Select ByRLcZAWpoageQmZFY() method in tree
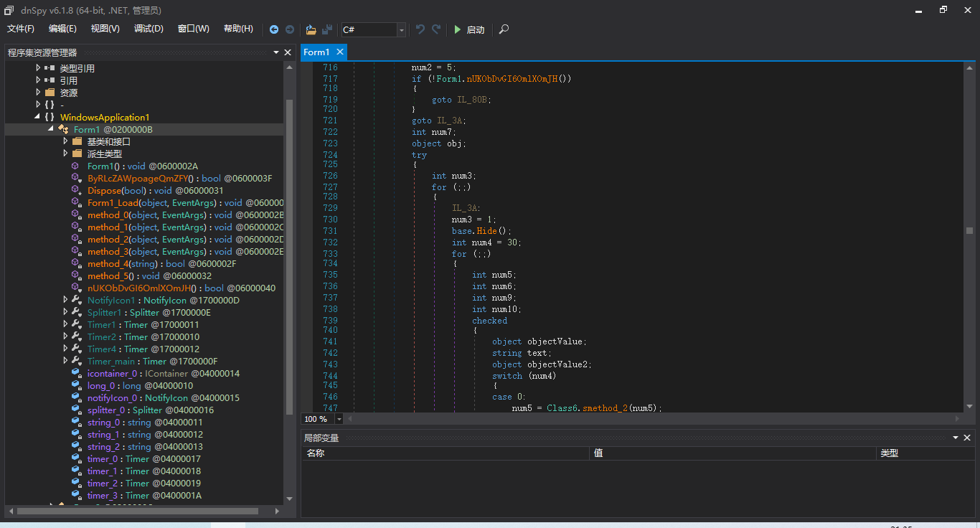 pyautogui.click(x=179, y=178)
